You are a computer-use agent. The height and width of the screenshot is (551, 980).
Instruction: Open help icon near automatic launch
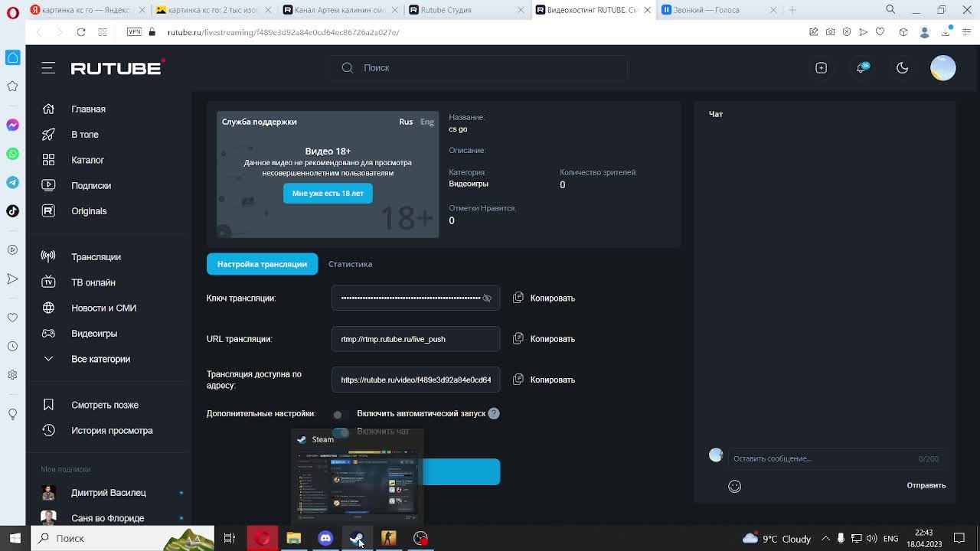494,413
